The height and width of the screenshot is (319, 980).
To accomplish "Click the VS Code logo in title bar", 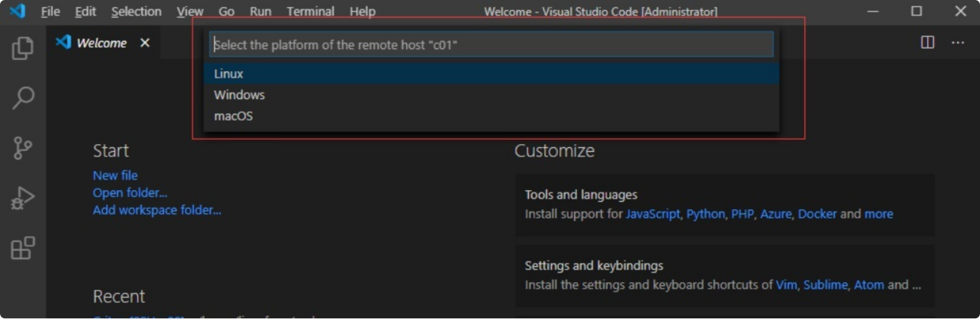I will [17, 11].
